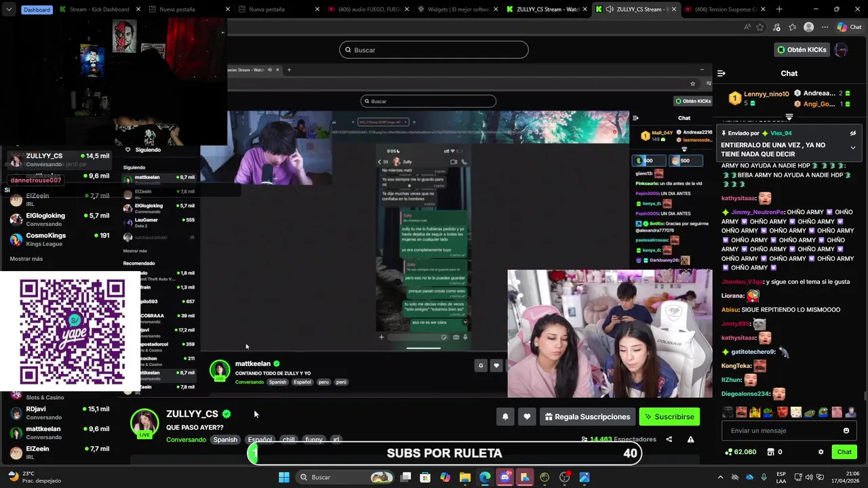Open mattkeelan channel in lower sidebar
The image size is (868, 488).
click(x=60, y=432)
